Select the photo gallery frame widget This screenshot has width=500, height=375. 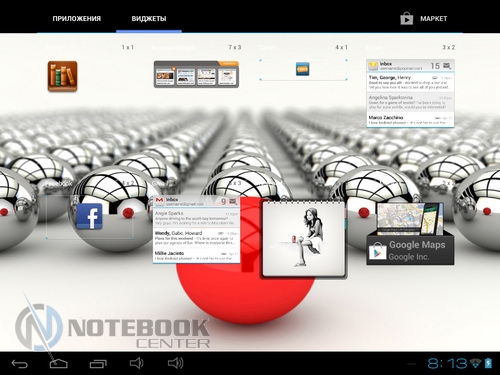pos(303,239)
